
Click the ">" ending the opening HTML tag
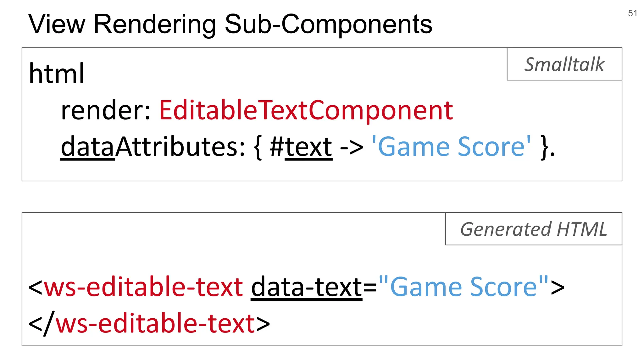click(558, 288)
